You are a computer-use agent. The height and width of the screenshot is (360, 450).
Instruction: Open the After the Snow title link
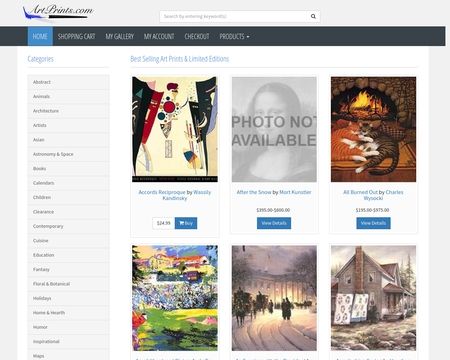254,192
